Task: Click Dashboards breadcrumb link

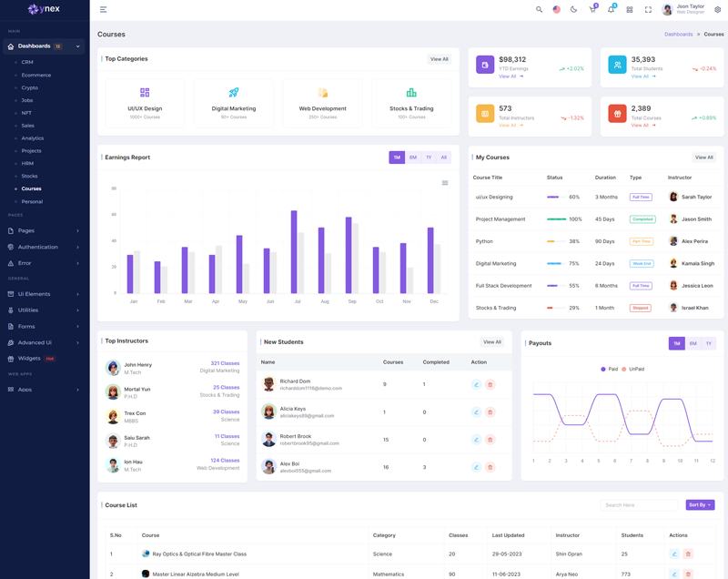Action: [x=678, y=35]
